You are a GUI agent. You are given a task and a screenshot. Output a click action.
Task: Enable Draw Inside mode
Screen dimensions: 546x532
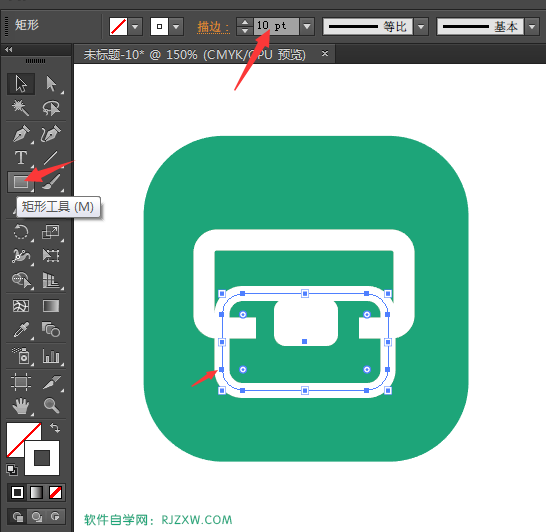pos(55,516)
